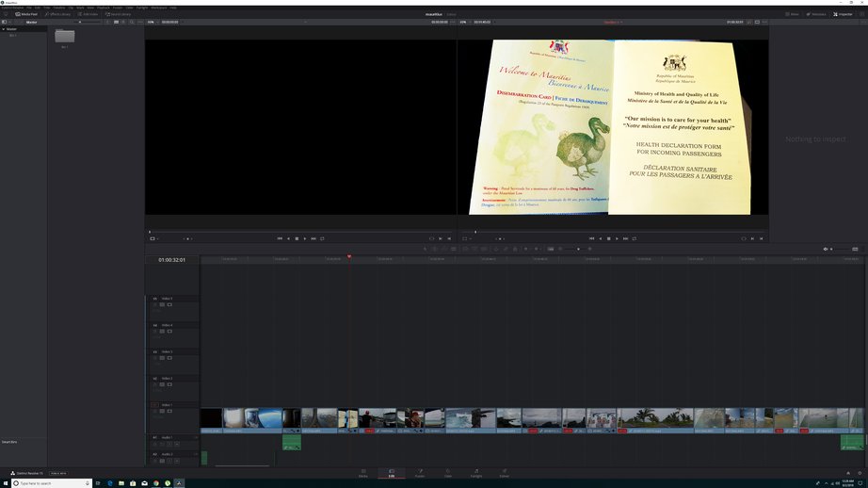
Task: Open timeline viewer overlay mode dropdown
Action: (466, 238)
